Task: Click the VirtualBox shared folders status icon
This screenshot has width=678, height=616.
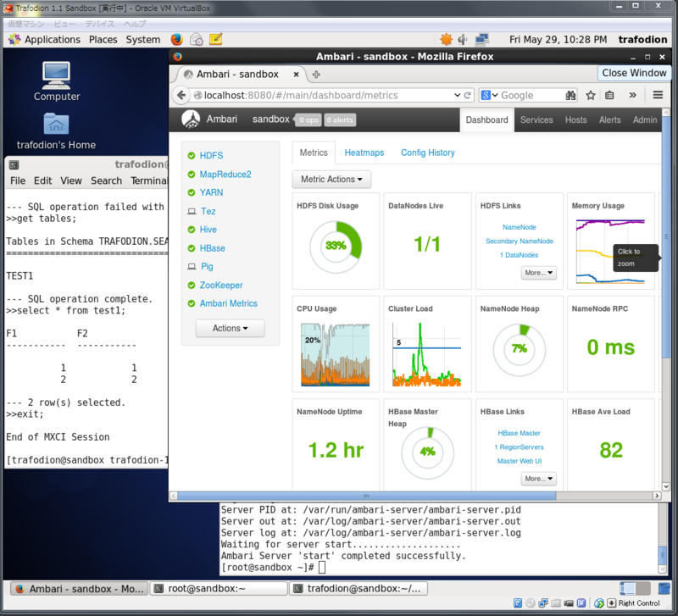Action: point(556,603)
